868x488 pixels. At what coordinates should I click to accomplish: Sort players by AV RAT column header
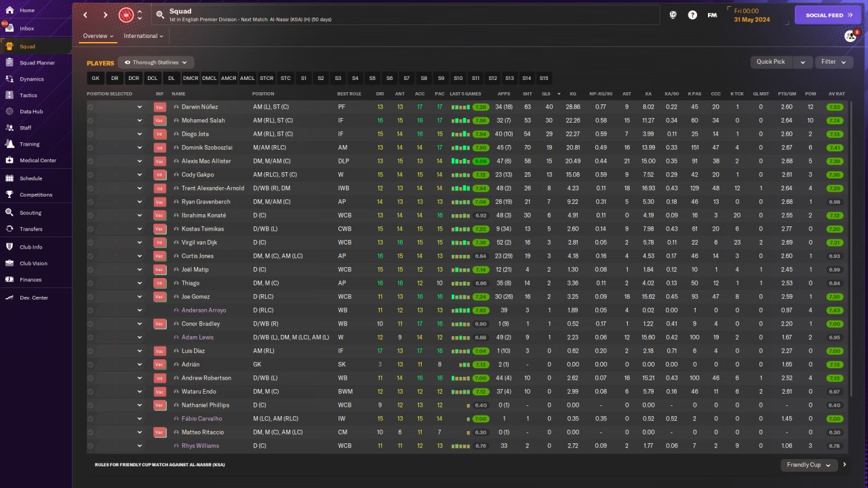836,94
